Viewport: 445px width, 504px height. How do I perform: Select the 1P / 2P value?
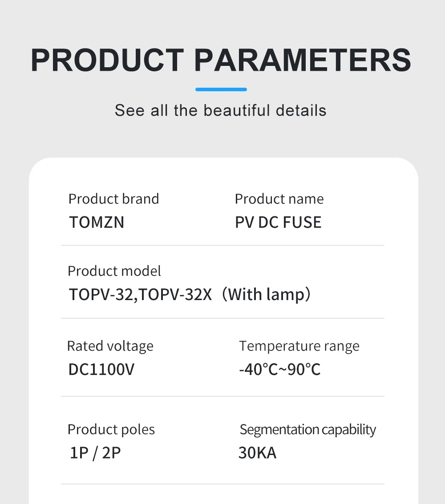click(95, 453)
